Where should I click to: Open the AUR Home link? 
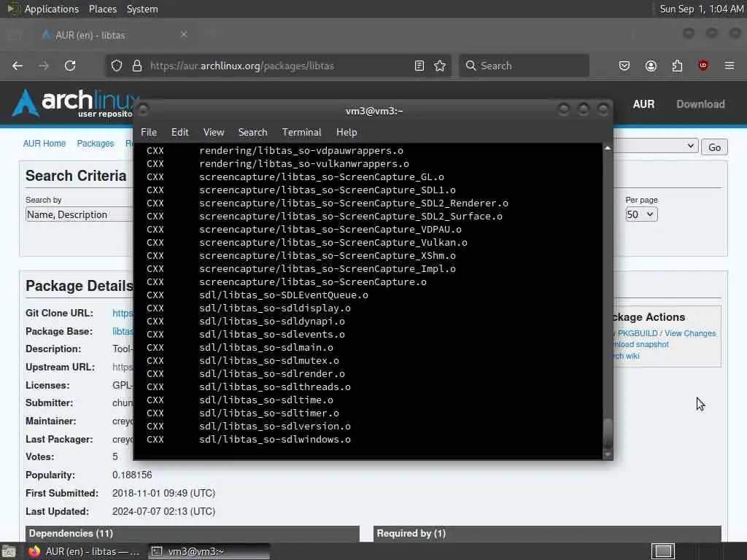44,144
